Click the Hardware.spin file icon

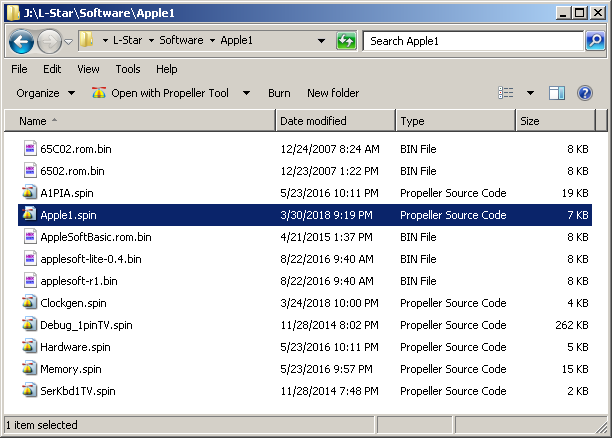[29, 347]
